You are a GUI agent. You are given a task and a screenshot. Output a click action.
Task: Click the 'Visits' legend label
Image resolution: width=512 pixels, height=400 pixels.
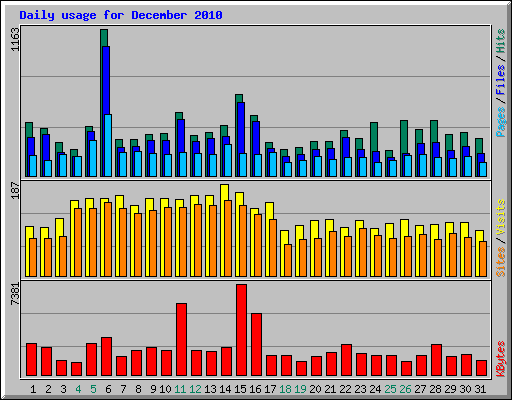click(x=500, y=218)
